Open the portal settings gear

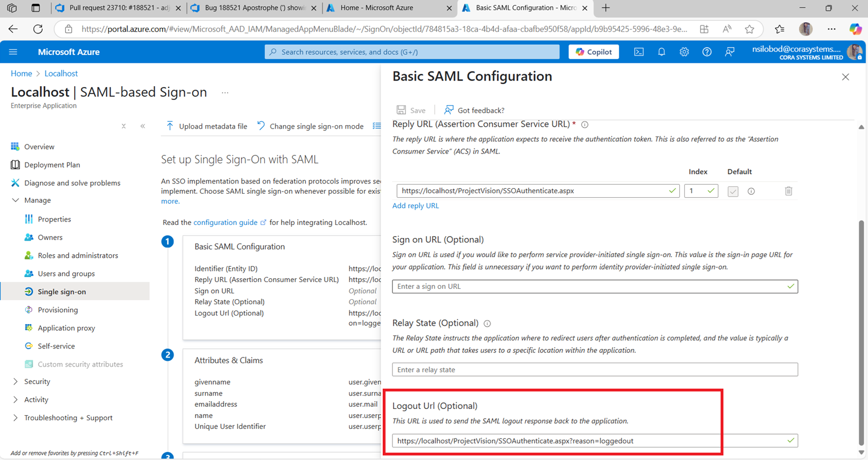[684, 52]
